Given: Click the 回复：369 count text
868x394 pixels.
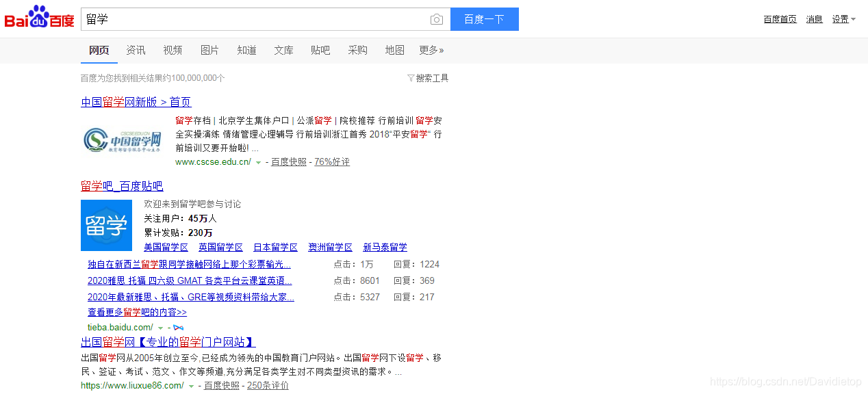Looking at the screenshot, I should (414, 280).
